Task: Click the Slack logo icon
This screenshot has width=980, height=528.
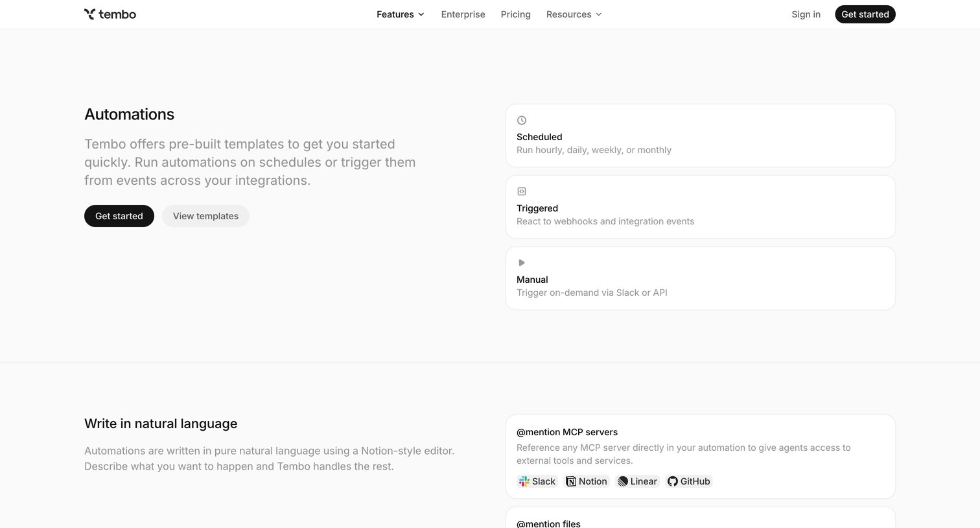Action: click(x=524, y=481)
